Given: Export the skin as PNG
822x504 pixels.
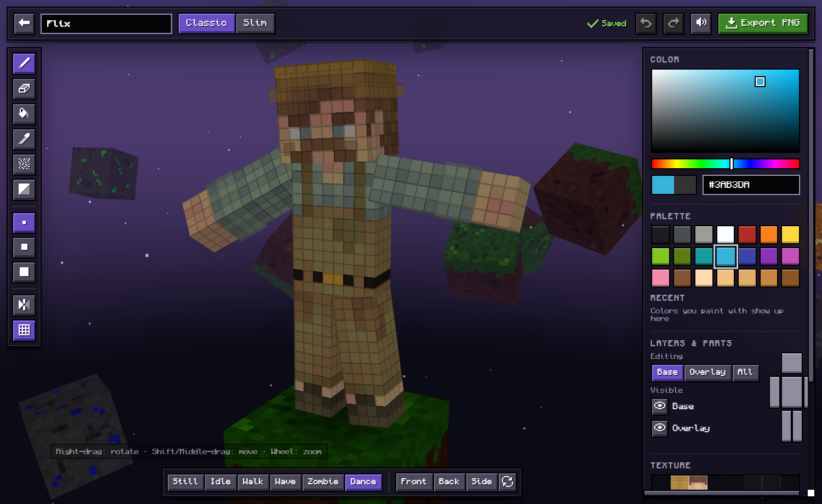Looking at the screenshot, I should point(763,23).
